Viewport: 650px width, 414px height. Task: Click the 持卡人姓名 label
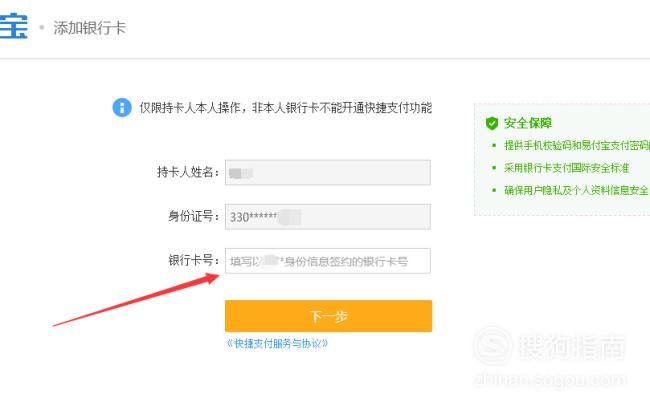point(188,172)
